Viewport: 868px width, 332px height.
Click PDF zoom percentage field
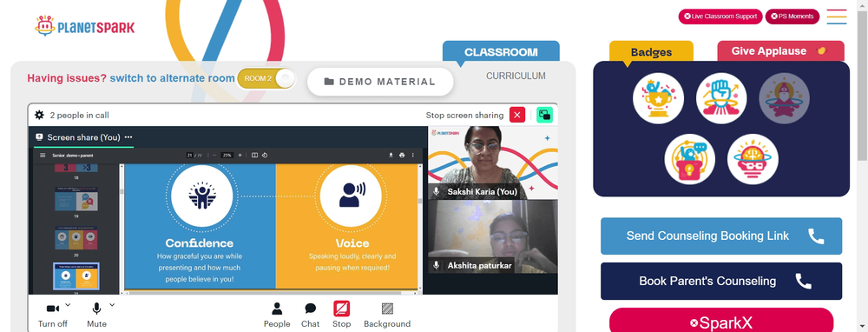point(227,156)
